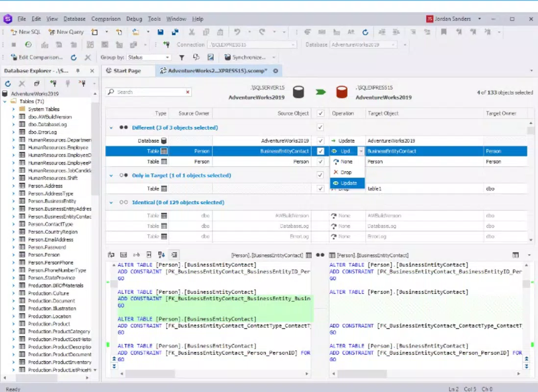Click the source database black cylinder icon
This screenshot has height=392, width=538.
pyautogui.click(x=298, y=92)
